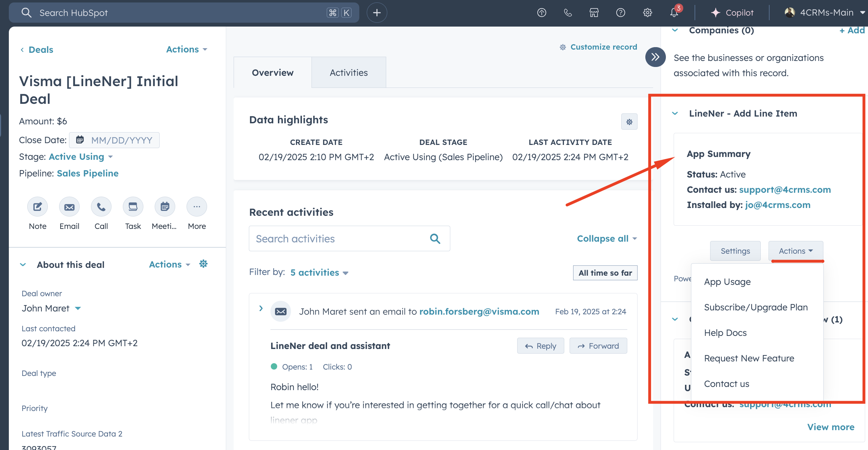Collapse the About this deal section
The height and width of the screenshot is (450, 868).
pos(23,265)
